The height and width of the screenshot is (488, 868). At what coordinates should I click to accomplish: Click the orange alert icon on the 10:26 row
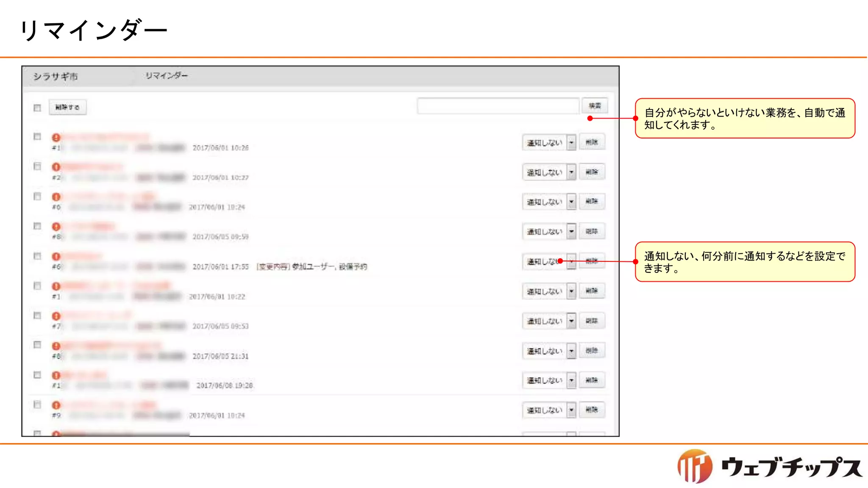tap(56, 137)
